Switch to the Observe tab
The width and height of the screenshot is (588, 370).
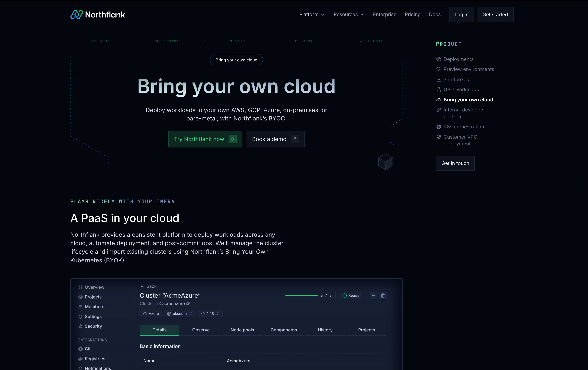pyautogui.click(x=201, y=330)
